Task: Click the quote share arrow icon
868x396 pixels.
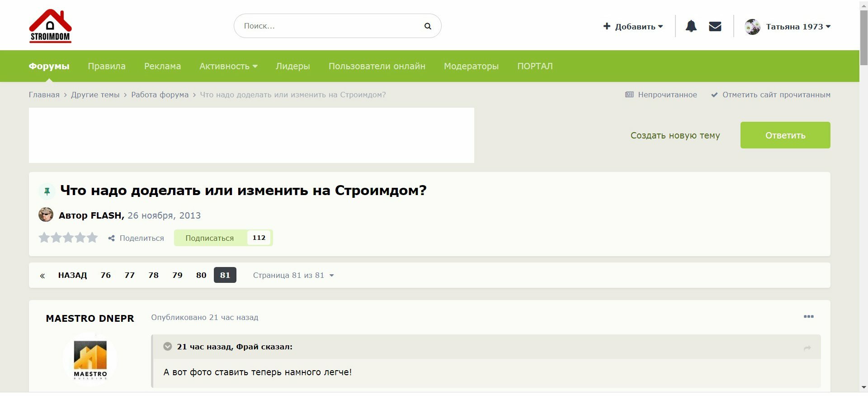Action: point(807,348)
